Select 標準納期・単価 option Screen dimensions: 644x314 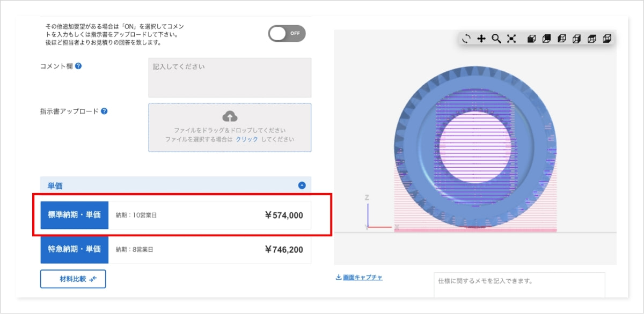75,215
